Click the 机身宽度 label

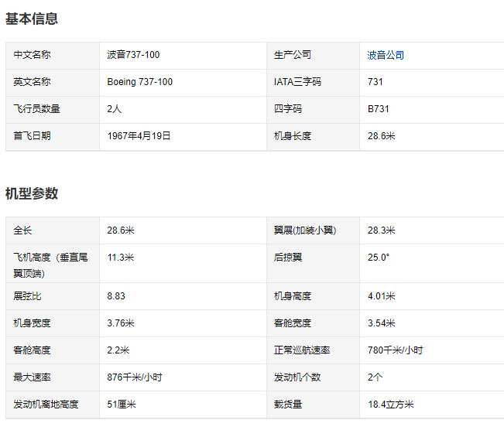[32, 323]
